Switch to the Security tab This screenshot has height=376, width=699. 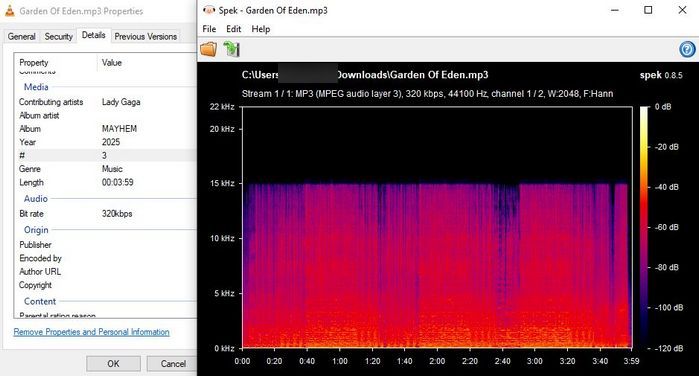click(58, 37)
